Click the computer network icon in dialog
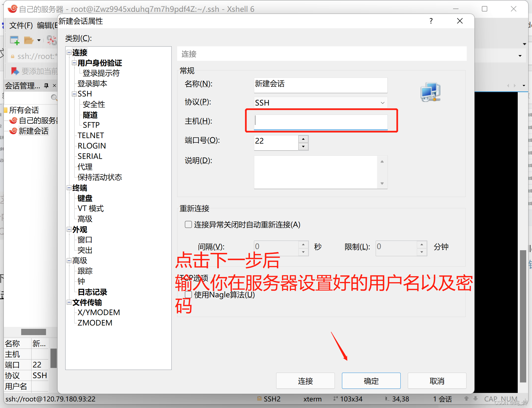Image resolution: width=532 pixels, height=408 pixels. click(431, 92)
